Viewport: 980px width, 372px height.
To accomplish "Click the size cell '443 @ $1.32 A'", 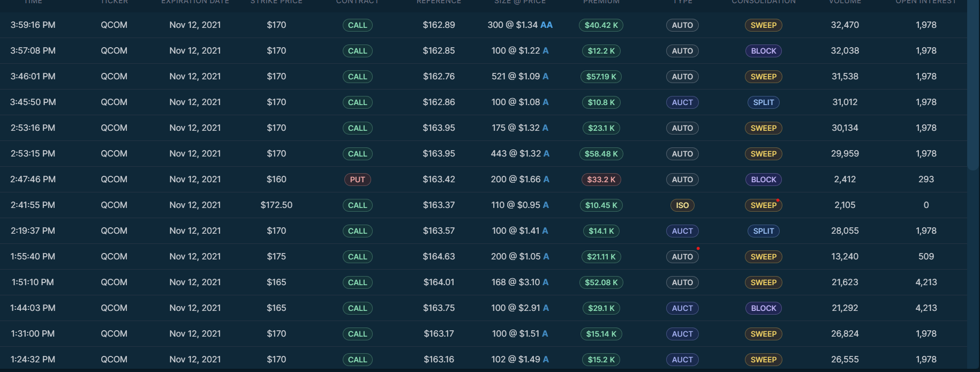I will click(x=520, y=154).
